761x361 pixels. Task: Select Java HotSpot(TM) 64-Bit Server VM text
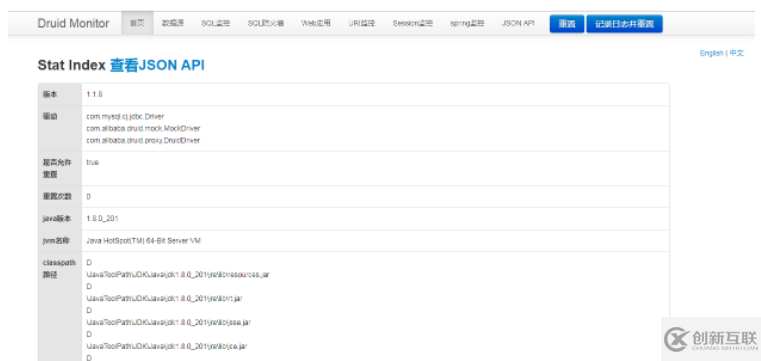(143, 241)
